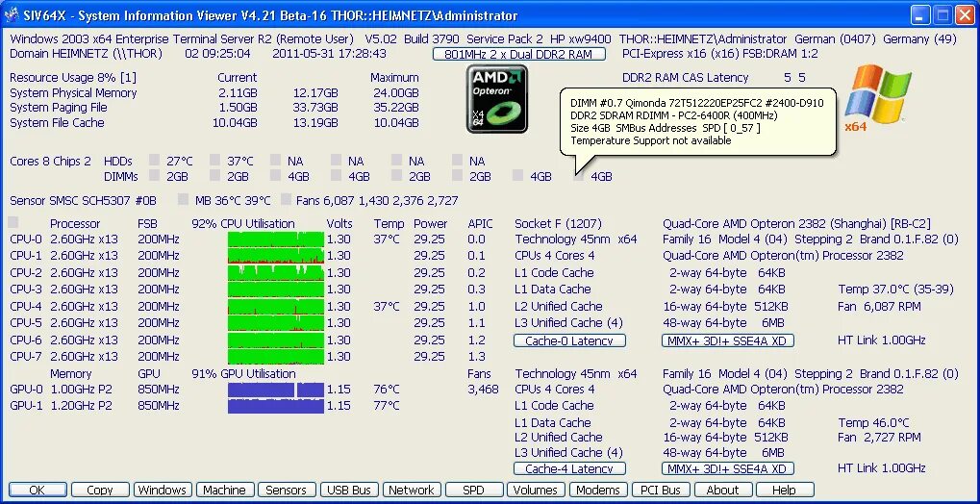Viewport: 980px width, 504px height.
Task: Click the first MMX+ 3D!+ SSE4A XD button
Action: click(727, 340)
